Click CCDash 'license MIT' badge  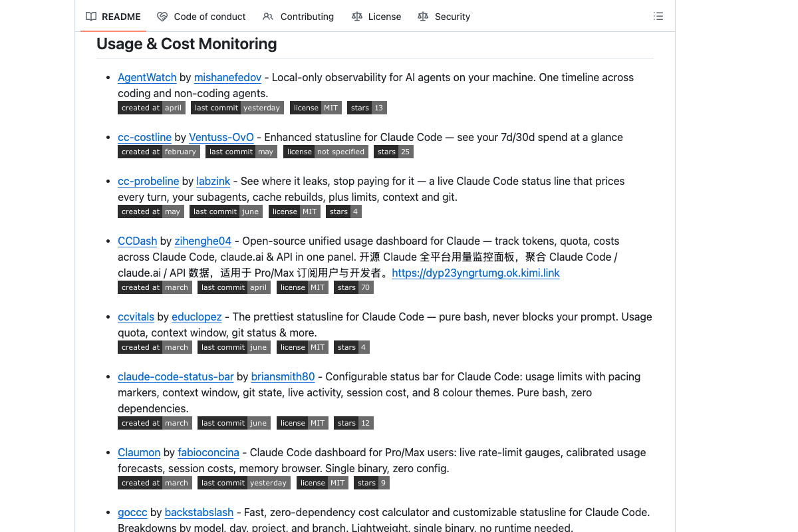[x=303, y=287]
